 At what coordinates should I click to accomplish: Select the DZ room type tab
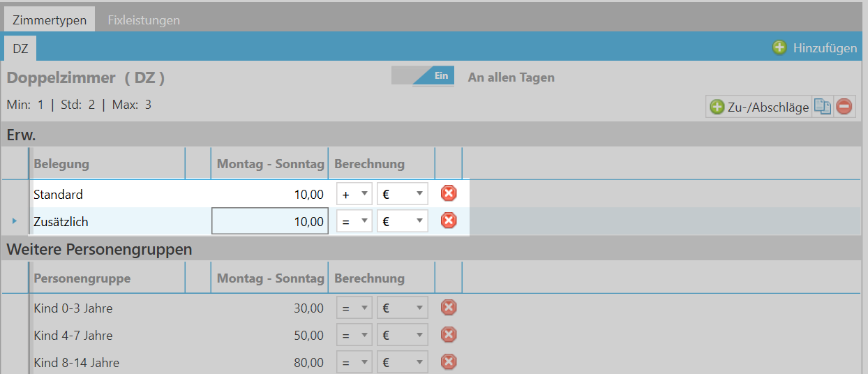tap(20, 48)
